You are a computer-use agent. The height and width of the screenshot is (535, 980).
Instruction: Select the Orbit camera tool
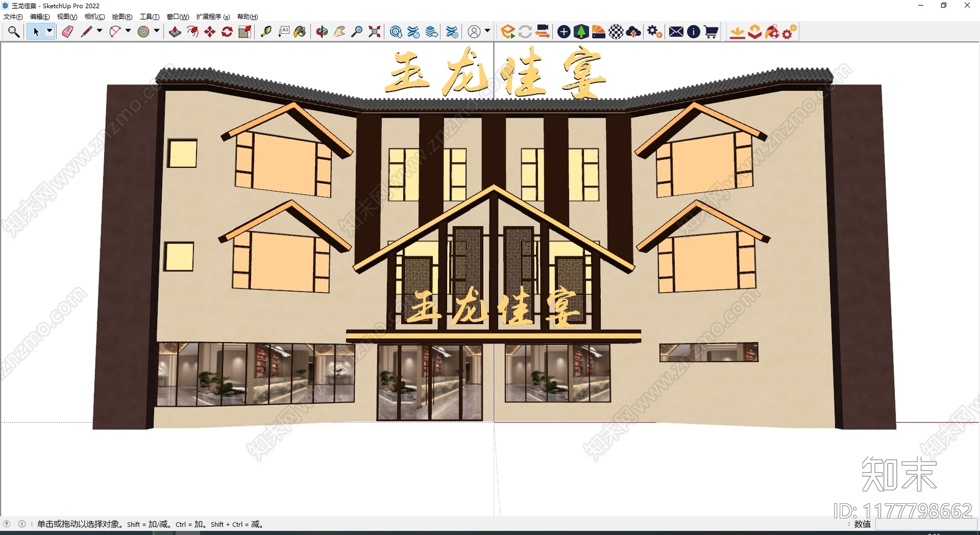click(x=322, y=32)
